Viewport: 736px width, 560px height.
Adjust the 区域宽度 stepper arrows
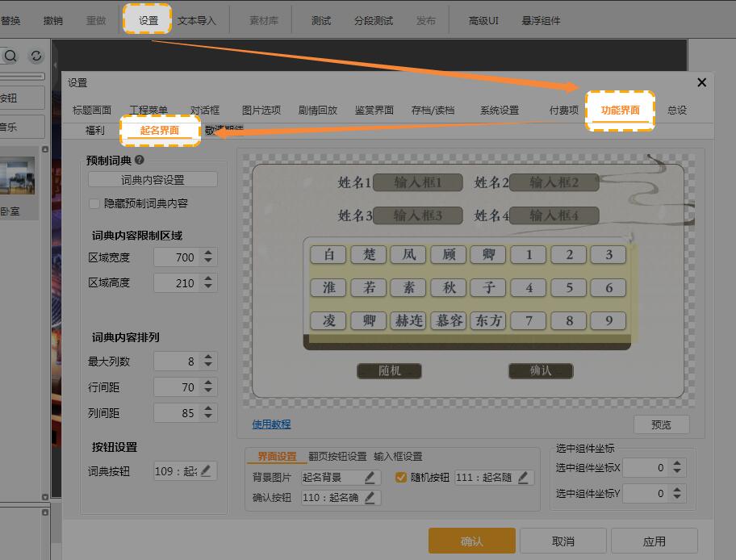208,257
